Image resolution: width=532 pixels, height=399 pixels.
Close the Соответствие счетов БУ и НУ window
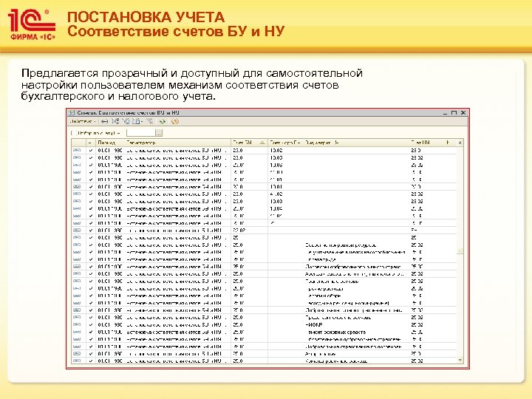(x=463, y=112)
